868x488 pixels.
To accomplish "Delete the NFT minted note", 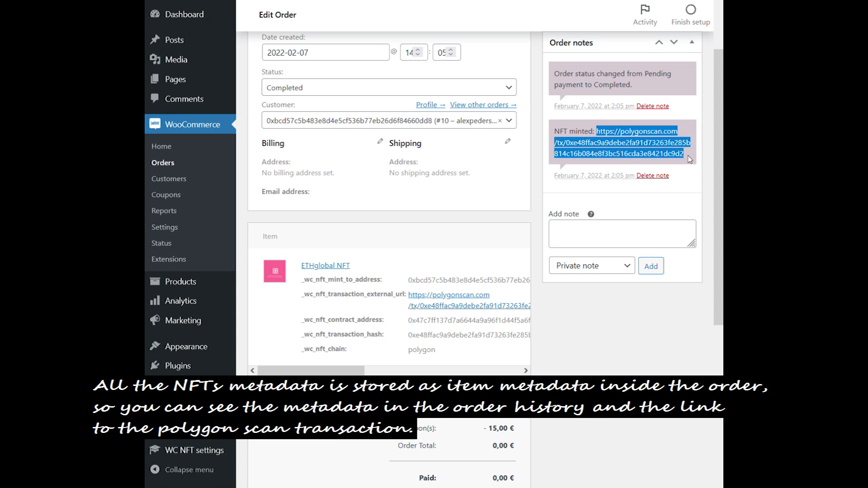I will [652, 175].
